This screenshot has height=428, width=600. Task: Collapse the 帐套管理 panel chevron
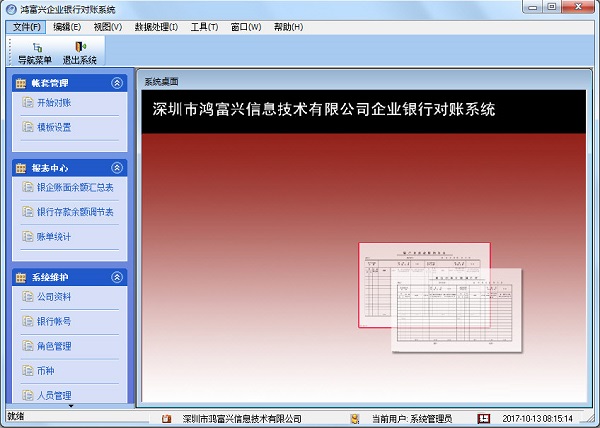coord(117,83)
